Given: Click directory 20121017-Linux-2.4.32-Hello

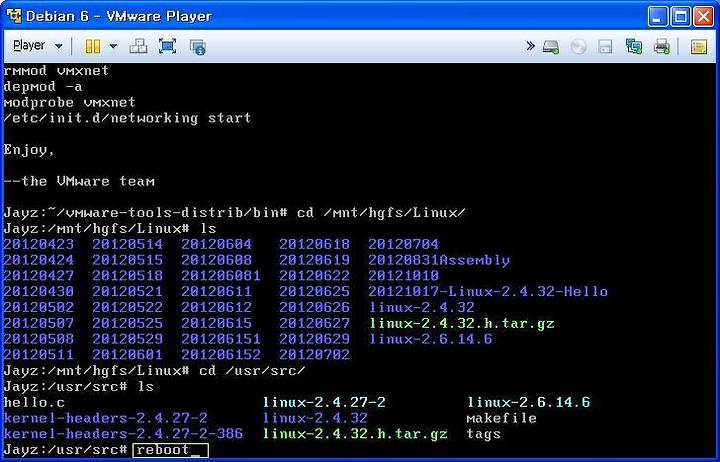Looking at the screenshot, I should [x=488, y=291].
